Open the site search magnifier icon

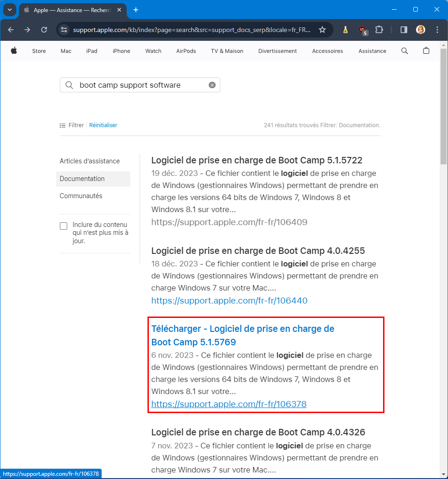click(404, 51)
